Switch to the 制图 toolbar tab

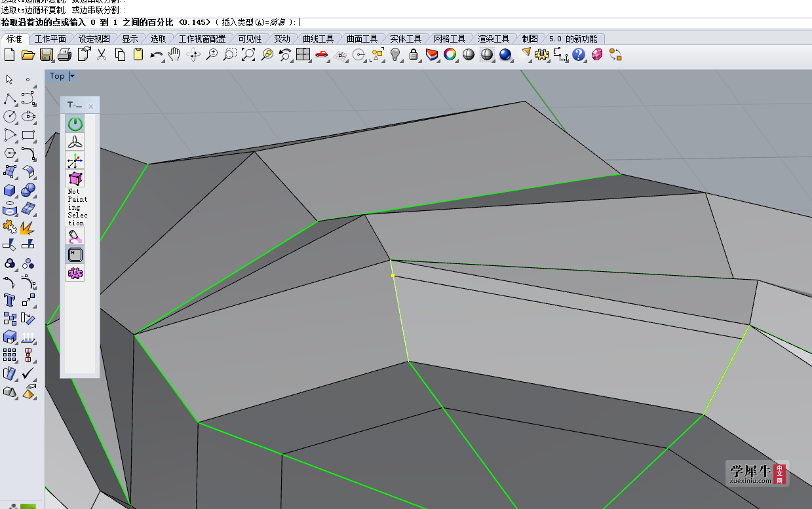point(530,39)
